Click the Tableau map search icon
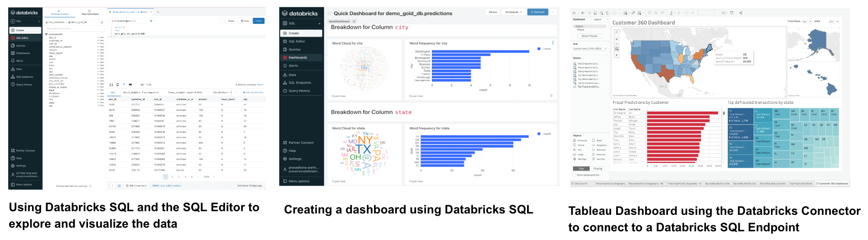 click(617, 32)
